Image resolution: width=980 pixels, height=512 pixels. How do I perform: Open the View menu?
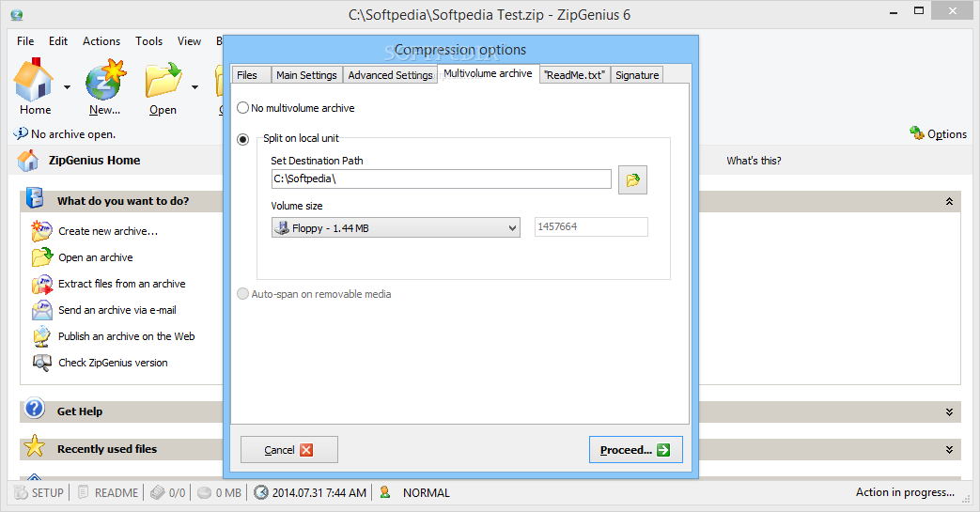pyautogui.click(x=189, y=40)
